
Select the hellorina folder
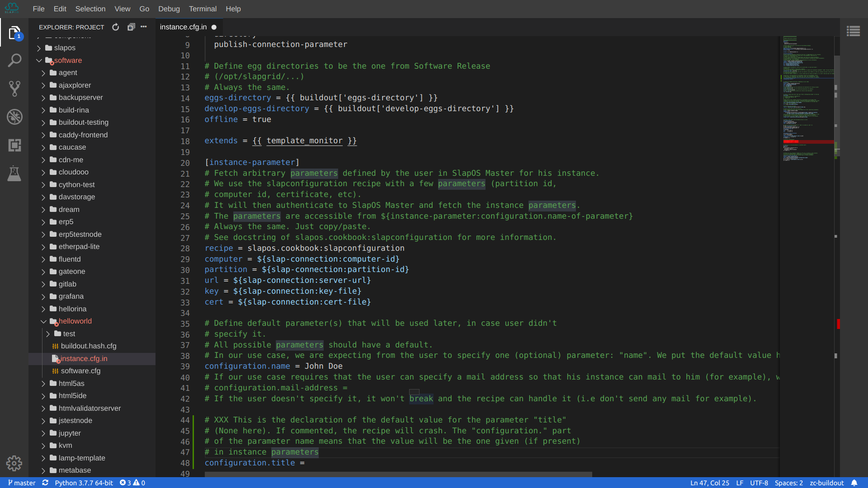pyautogui.click(x=92, y=309)
